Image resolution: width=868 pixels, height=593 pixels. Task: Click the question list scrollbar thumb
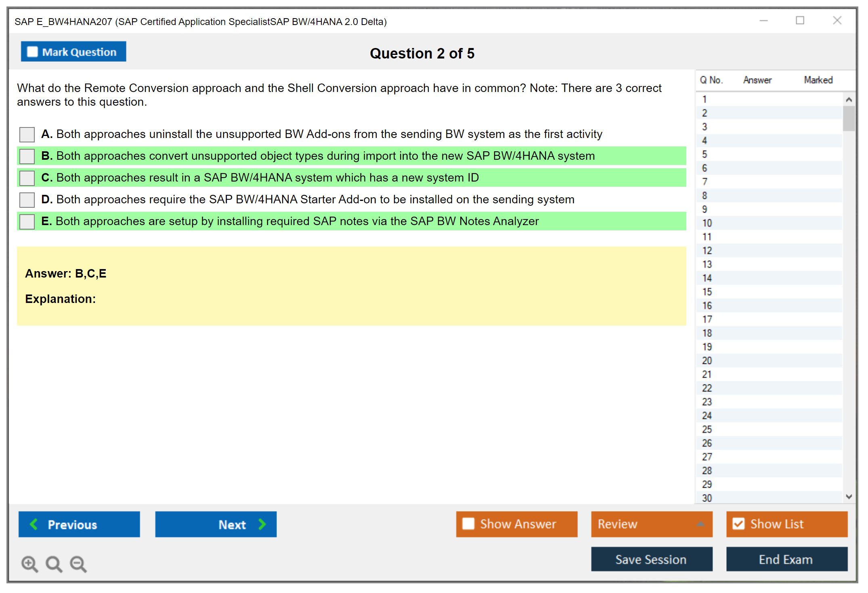point(849,119)
